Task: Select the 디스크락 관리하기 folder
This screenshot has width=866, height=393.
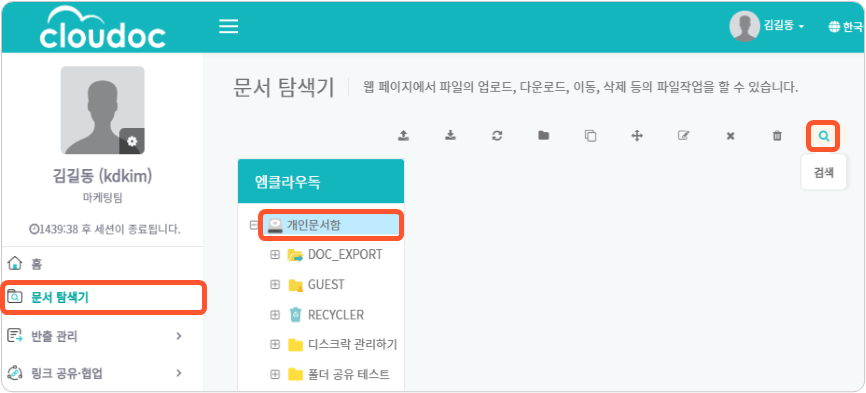Action: [342, 344]
